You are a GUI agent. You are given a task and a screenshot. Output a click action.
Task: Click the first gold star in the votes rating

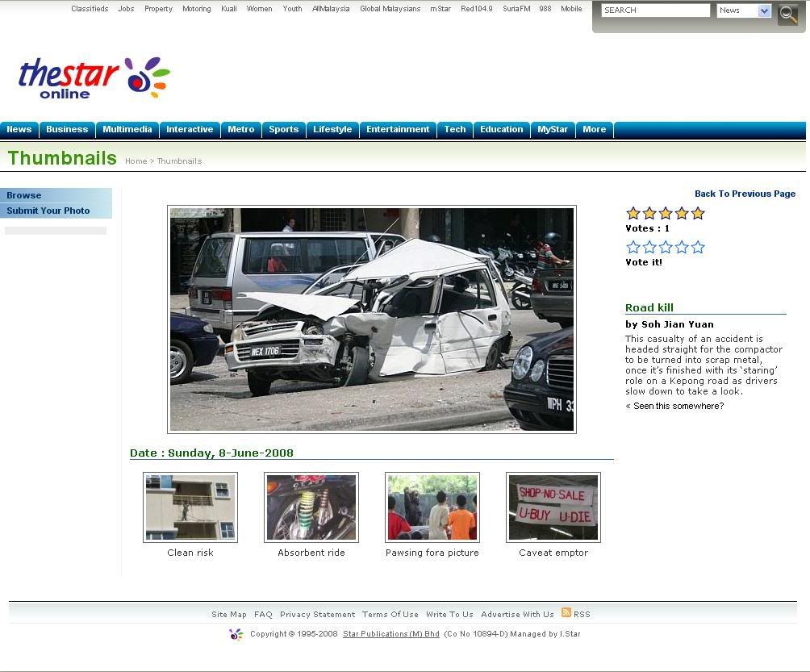click(633, 213)
